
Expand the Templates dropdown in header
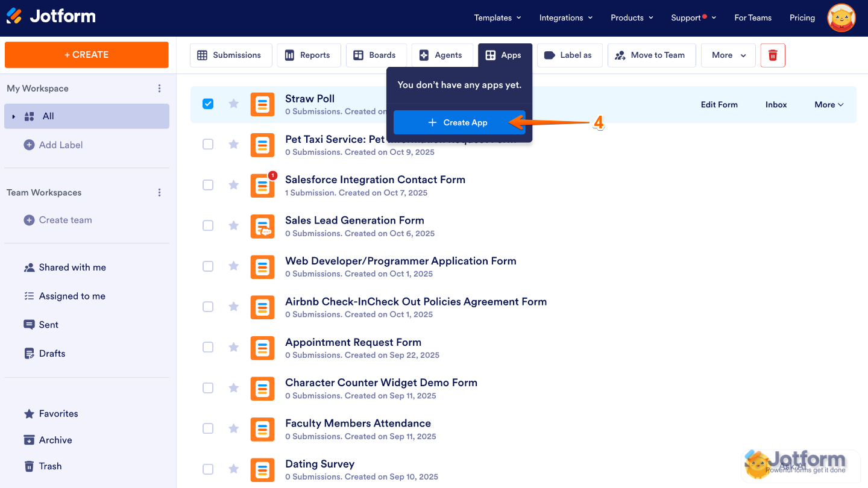tap(497, 18)
